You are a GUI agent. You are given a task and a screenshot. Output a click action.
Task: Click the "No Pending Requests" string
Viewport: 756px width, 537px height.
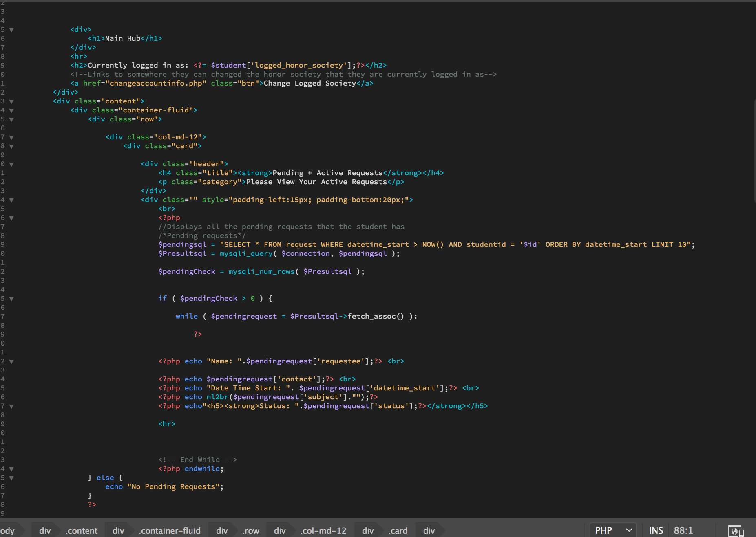click(x=173, y=486)
